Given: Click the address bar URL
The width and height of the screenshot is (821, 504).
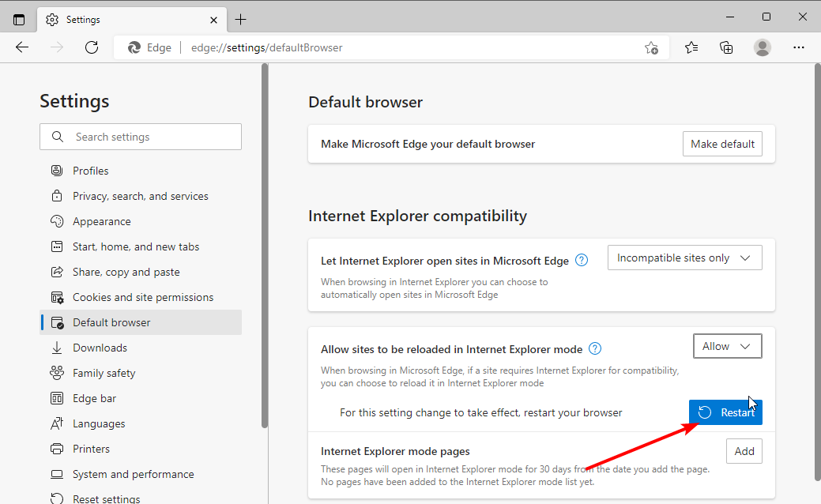Looking at the screenshot, I should (x=266, y=47).
